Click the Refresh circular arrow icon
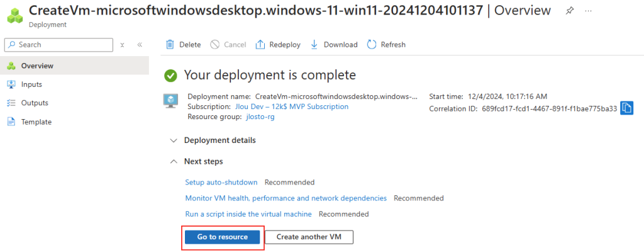644x252 pixels. tap(372, 45)
